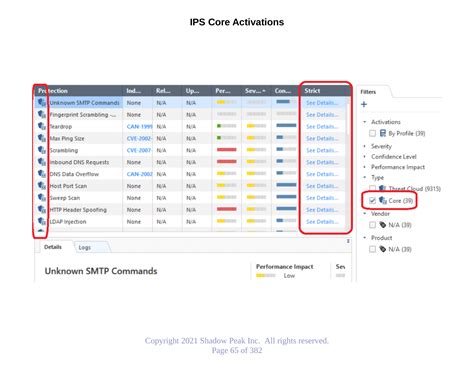Uncheck the Core (39) checkbox

click(x=373, y=201)
